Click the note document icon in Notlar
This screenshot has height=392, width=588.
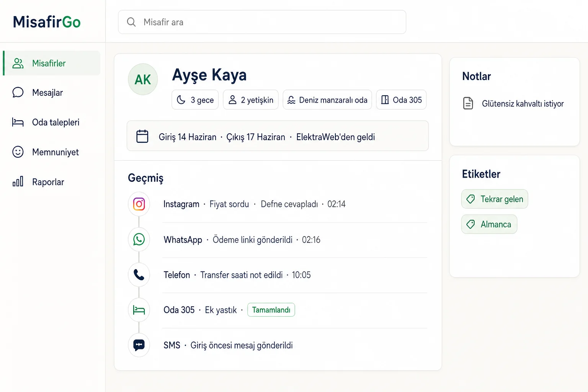tap(468, 103)
